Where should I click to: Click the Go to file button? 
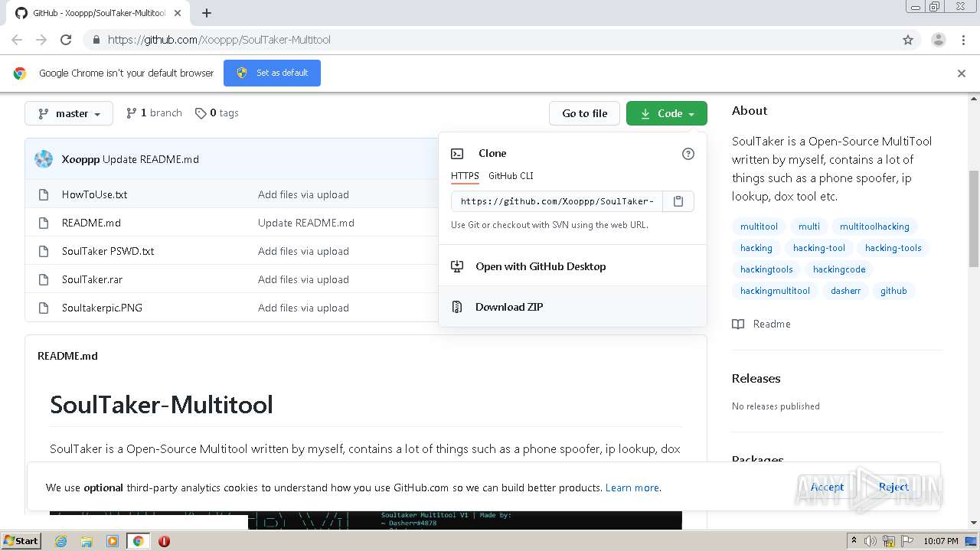584,113
